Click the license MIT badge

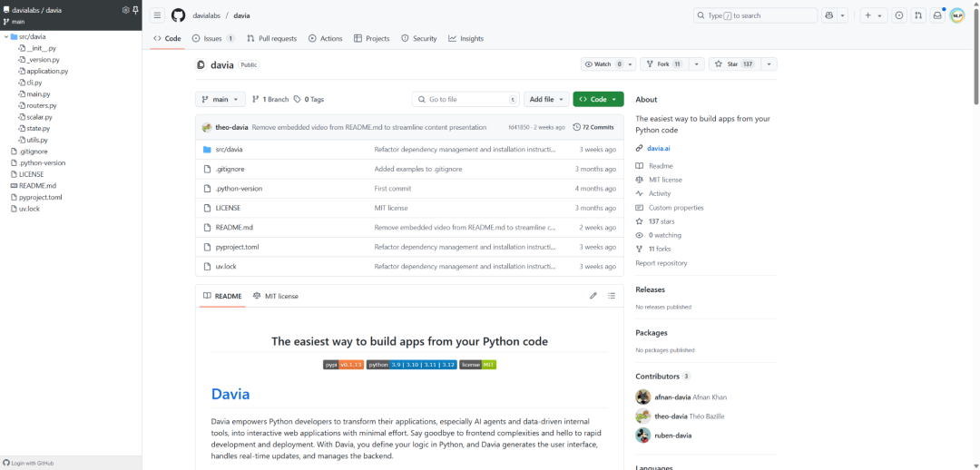[x=478, y=365]
